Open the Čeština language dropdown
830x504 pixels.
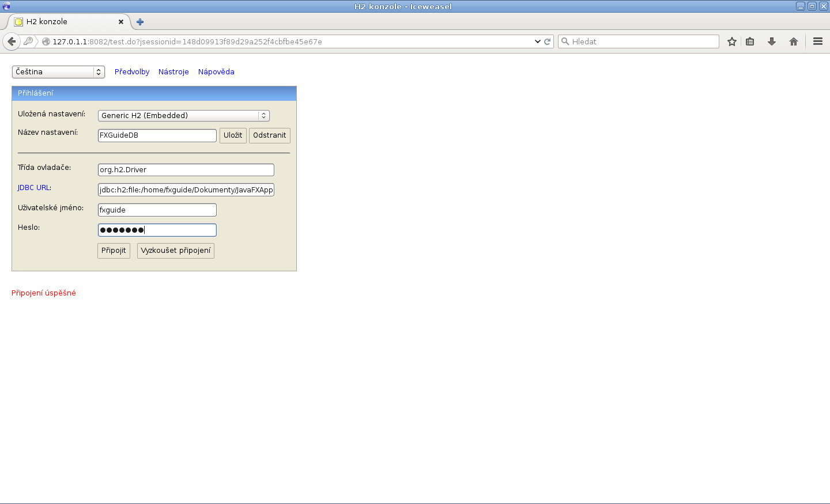point(58,72)
